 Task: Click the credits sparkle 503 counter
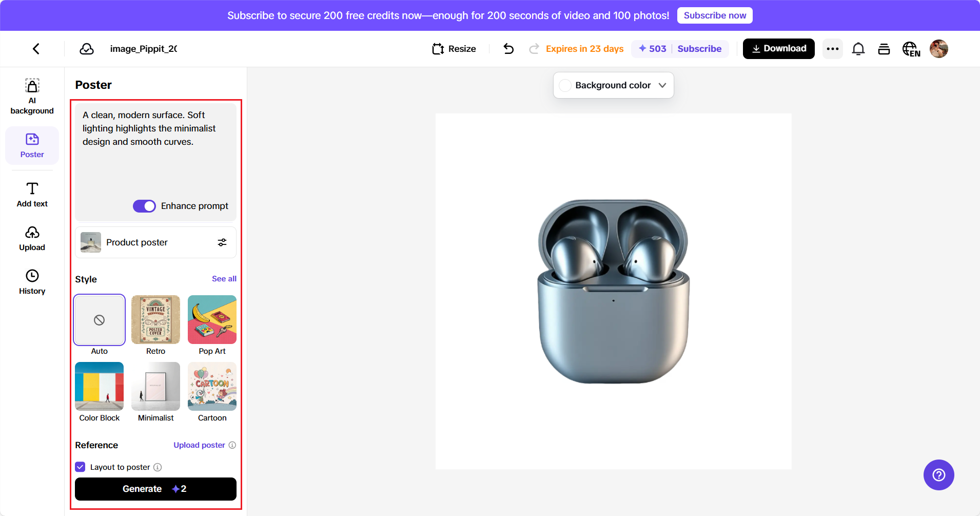(x=652, y=49)
